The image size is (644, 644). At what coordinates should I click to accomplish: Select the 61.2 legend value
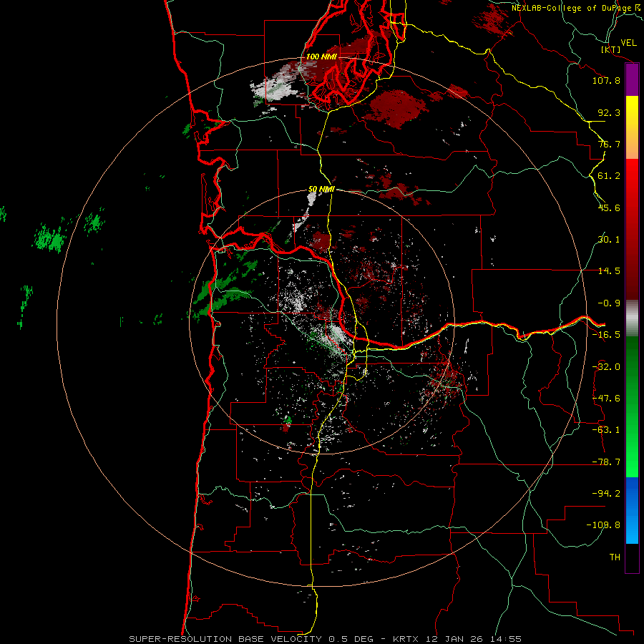(609, 176)
